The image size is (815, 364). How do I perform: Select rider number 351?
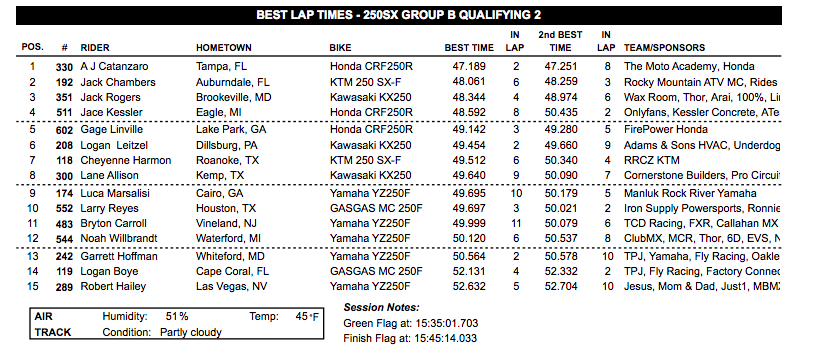coord(64,97)
